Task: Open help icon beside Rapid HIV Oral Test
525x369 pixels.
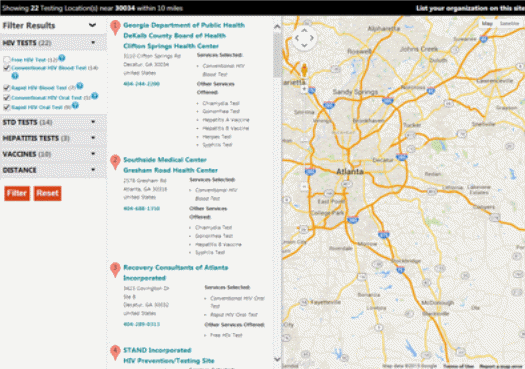Action: 75,105
